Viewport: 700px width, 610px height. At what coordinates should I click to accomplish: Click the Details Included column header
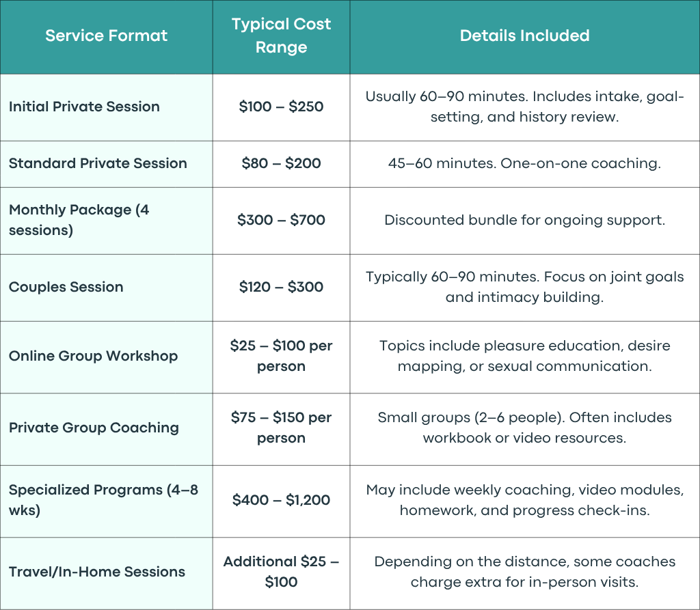(x=524, y=36)
